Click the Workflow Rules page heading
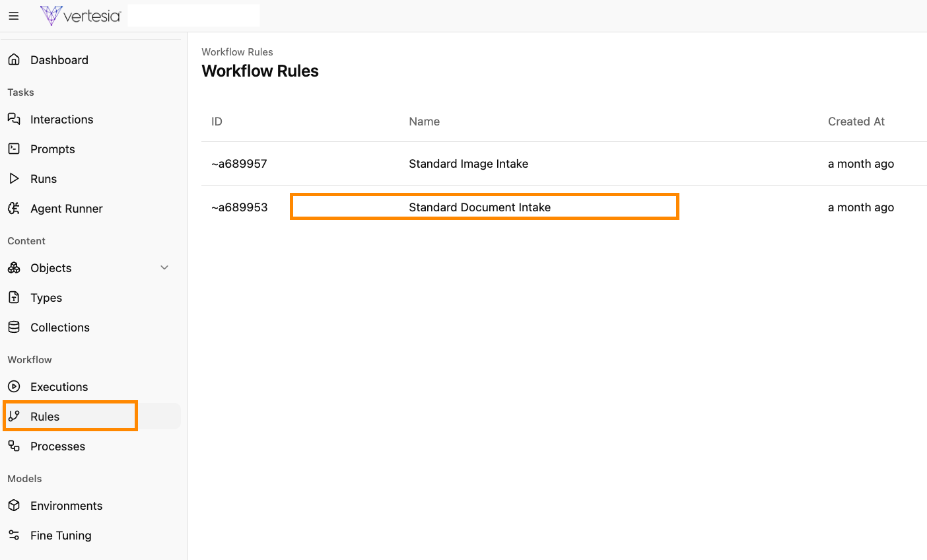 [260, 71]
